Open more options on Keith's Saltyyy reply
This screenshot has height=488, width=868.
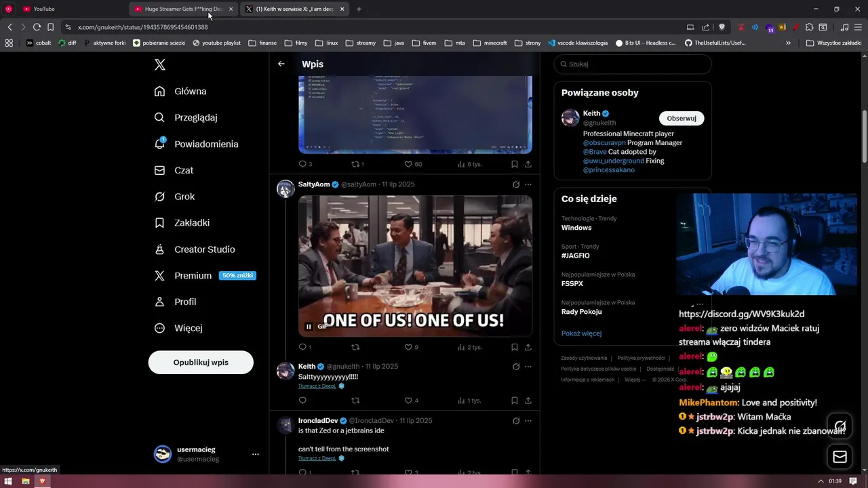click(x=528, y=367)
